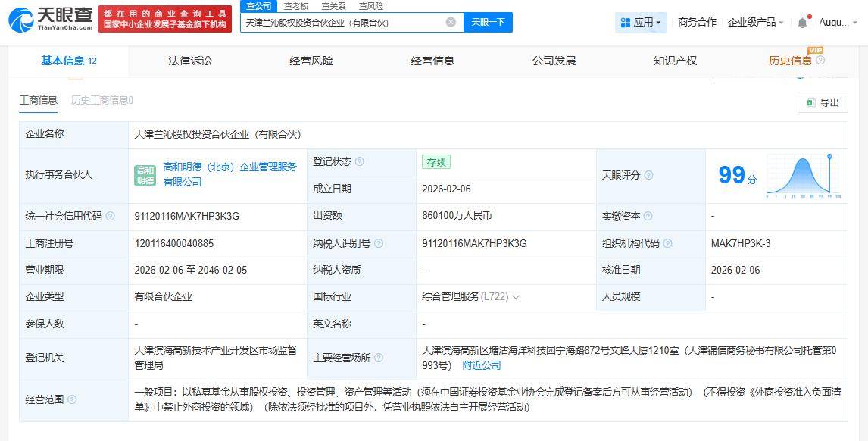Open the 附近公司 link
The image size is (868, 441).
click(x=482, y=365)
